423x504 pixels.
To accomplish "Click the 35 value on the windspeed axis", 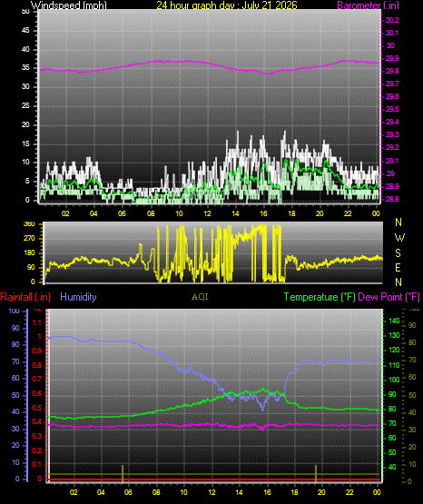I will pos(25,67).
